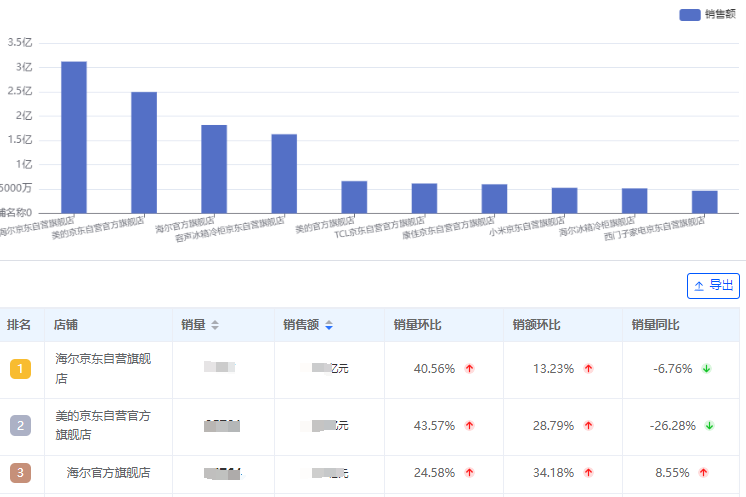Select the 西门子家电京东自营旗舰店 chart bar
746x497 pixels.
[705, 202]
